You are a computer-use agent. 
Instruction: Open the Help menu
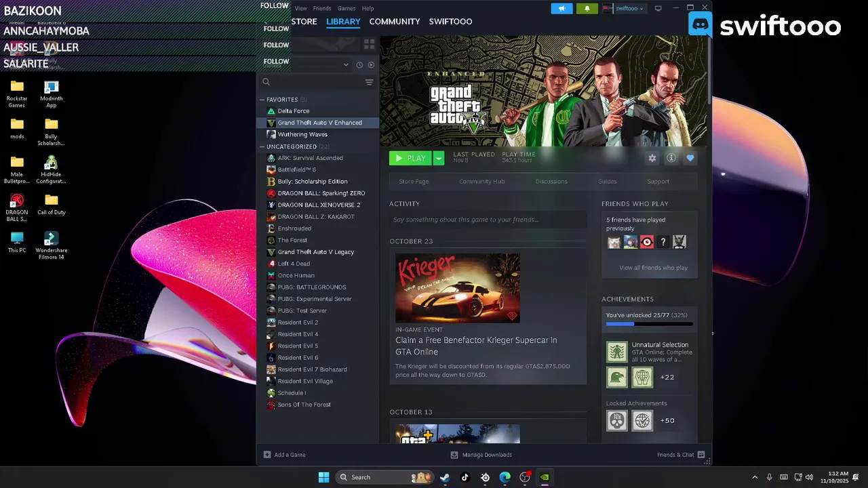coord(368,8)
